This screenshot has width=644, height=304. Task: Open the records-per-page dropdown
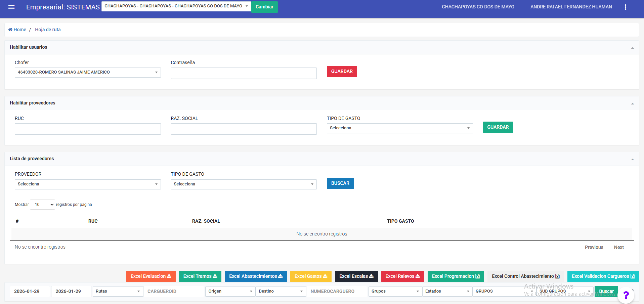click(42, 205)
